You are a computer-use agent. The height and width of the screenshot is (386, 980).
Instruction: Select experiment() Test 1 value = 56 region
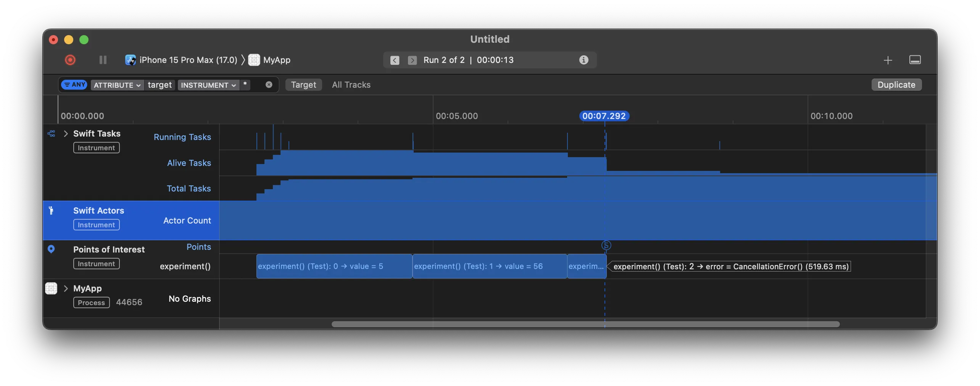[x=490, y=266]
